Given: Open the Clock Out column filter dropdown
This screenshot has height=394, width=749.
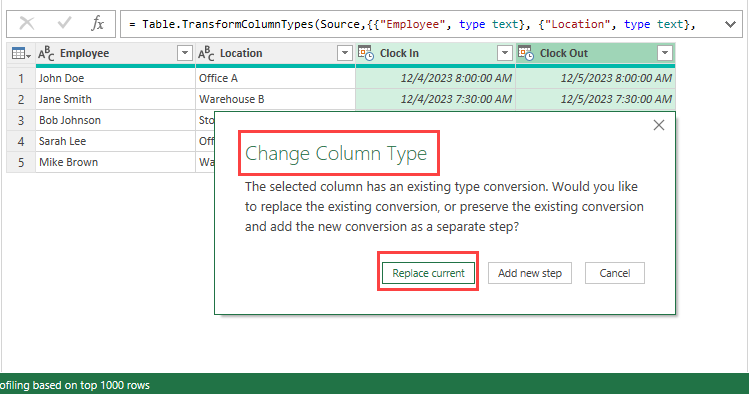Looking at the screenshot, I should point(664,53).
